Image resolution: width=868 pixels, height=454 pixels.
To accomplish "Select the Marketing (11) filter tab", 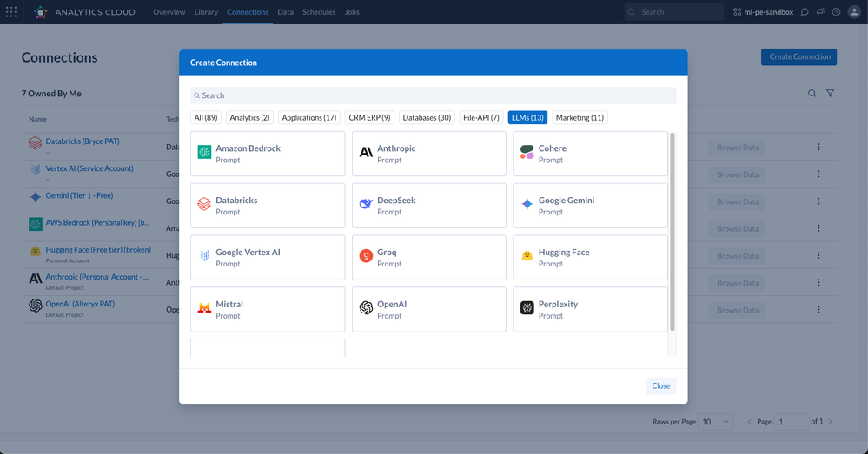I will click(580, 117).
